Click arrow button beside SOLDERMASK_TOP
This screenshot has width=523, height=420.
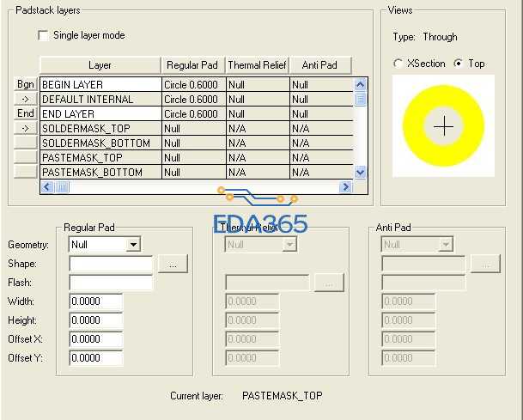pos(26,128)
